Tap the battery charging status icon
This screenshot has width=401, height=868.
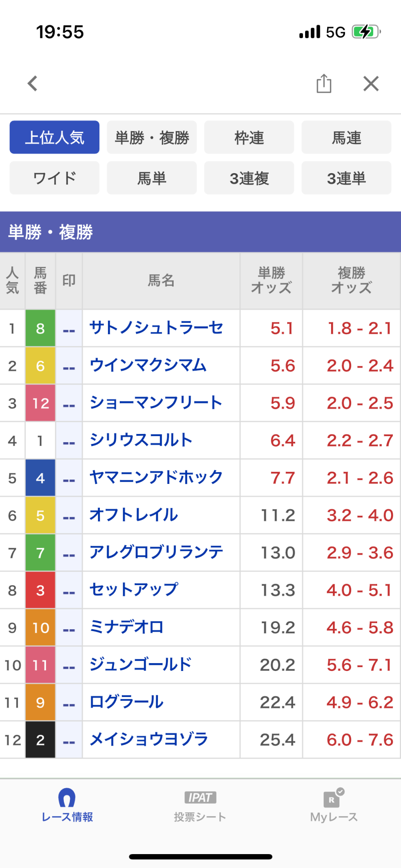pos(366,32)
